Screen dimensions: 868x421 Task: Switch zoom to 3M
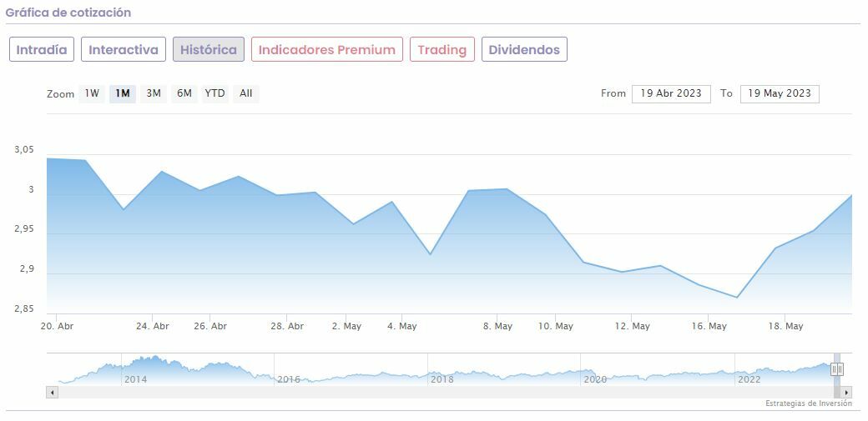pos(154,93)
